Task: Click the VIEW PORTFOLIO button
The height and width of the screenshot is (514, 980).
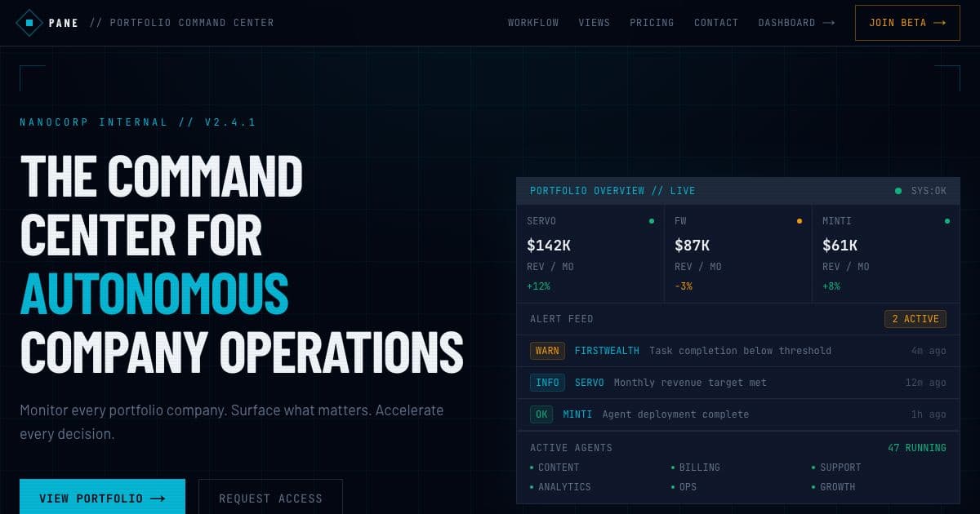Action: pyautogui.click(x=102, y=497)
